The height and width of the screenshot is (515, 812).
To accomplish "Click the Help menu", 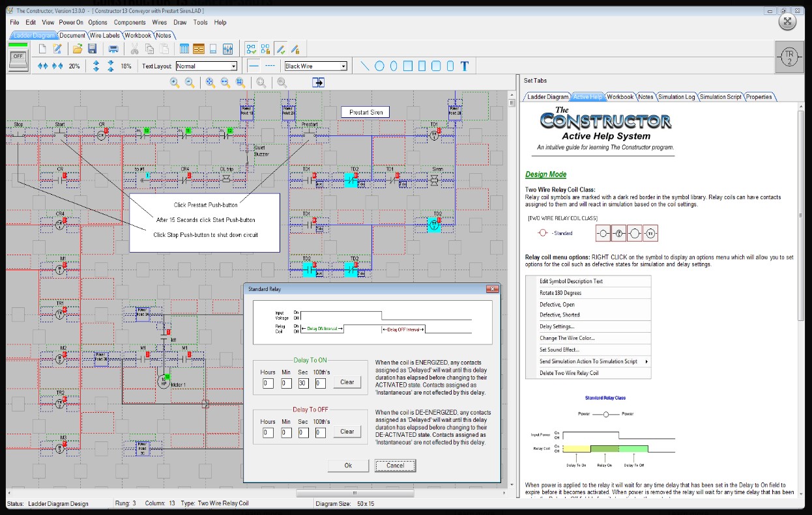I will tap(220, 22).
